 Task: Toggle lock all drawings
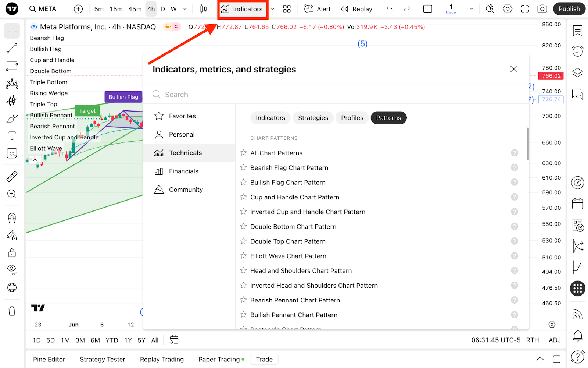[x=12, y=253]
